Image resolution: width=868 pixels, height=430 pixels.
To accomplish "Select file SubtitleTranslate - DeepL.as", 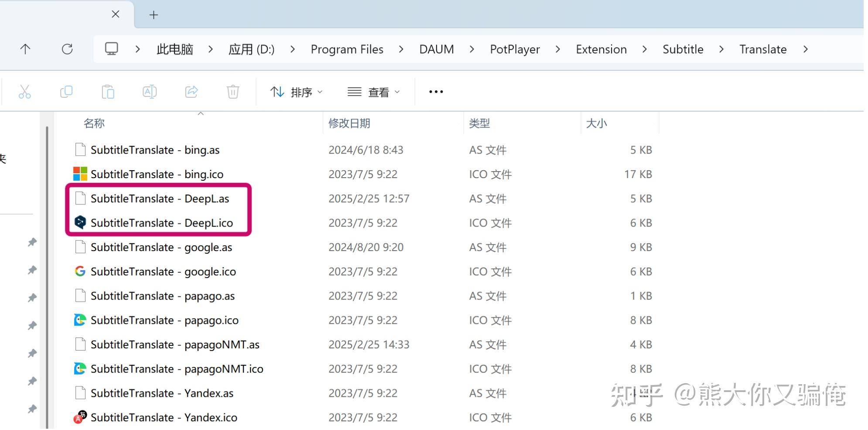I will click(x=160, y=199).
